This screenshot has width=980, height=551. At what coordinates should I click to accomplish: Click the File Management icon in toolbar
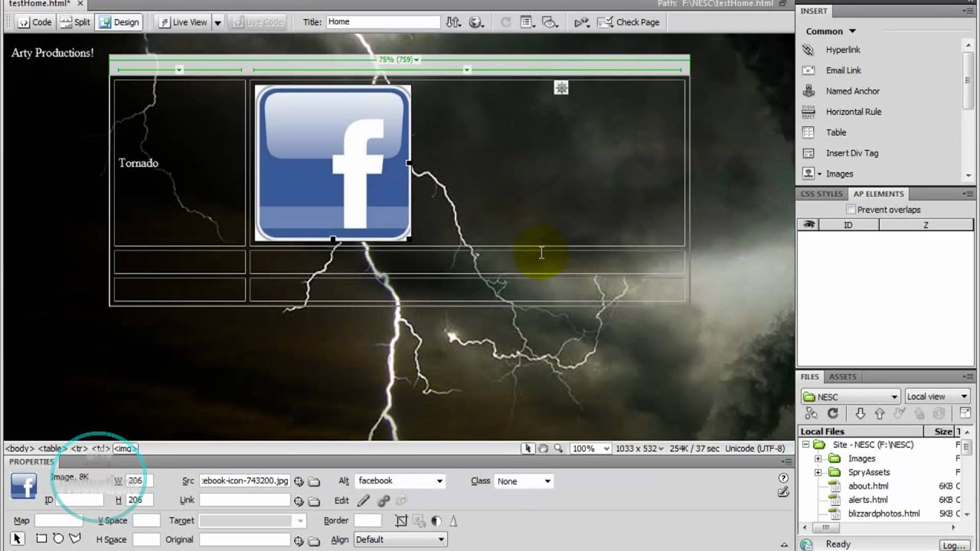pyautogui.click(x=453, y=22)
